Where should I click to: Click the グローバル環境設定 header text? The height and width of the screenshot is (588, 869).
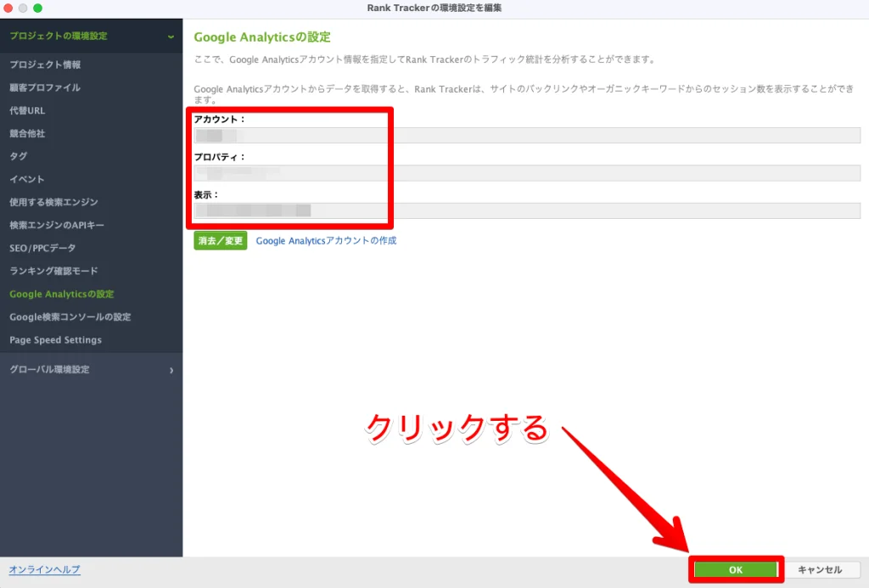pyautogui.click(x=49, y=370)
